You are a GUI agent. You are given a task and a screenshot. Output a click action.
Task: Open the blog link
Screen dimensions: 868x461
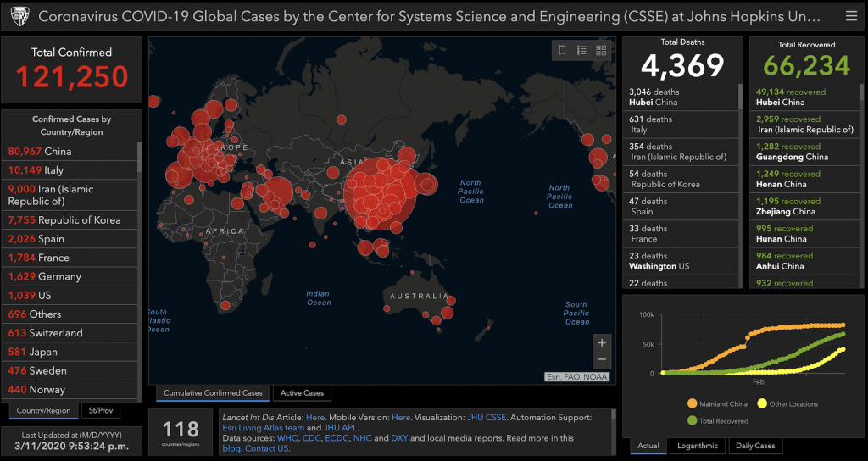tap(231, 448)
